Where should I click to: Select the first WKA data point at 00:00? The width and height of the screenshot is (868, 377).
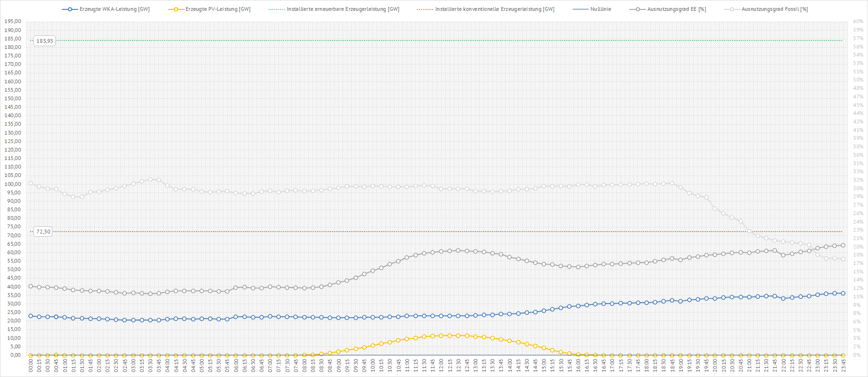[31, 316]
